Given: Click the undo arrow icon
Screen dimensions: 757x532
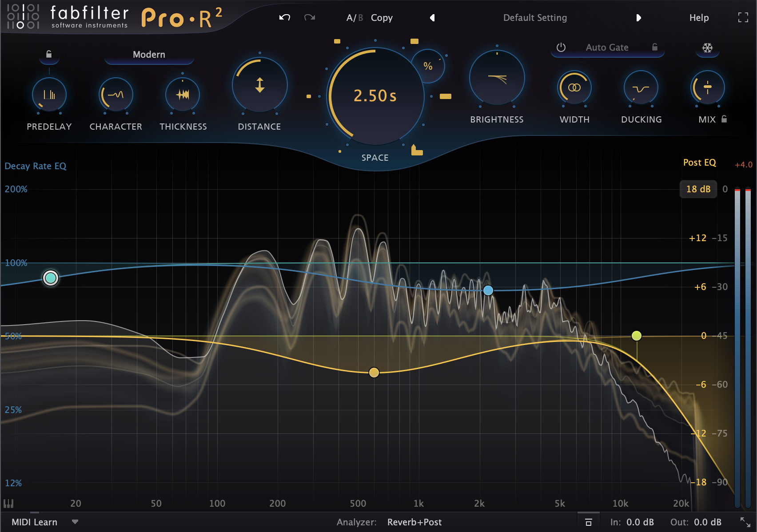Looking at the screenshot, I should [x=285, y=18].
